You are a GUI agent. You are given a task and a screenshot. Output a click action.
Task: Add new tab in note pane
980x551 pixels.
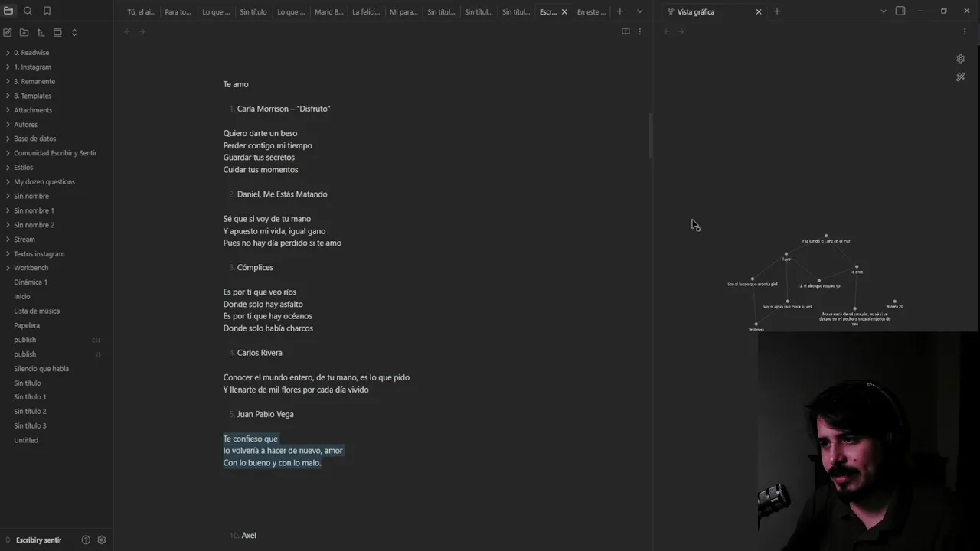click(x=620, y=11)
